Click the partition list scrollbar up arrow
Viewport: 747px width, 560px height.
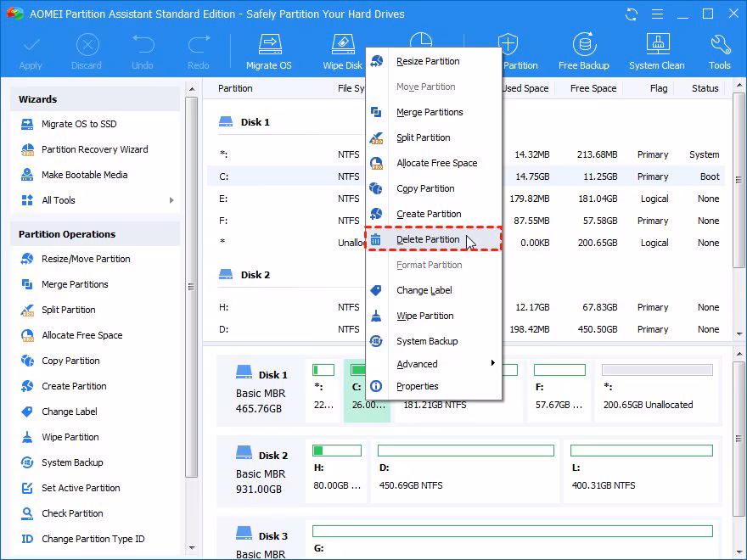point(739,85)
